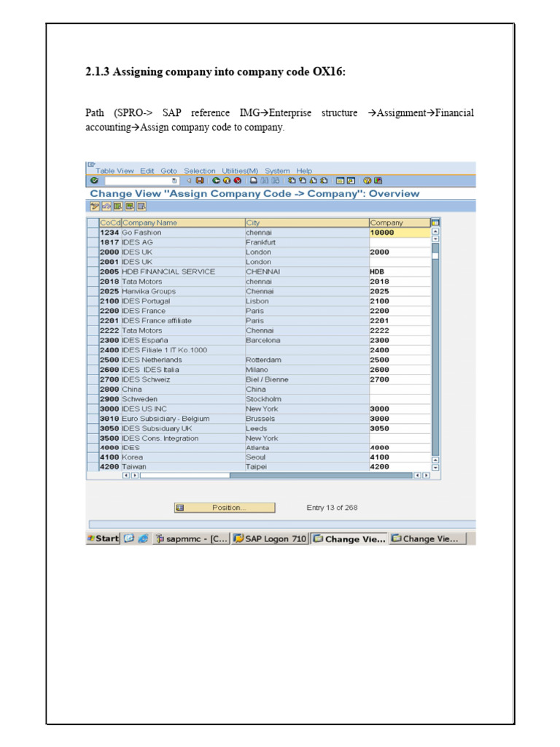The width and height of the screenshot is (560, 747).
Task: Select row 2500 IDES Netherlands selector box
Action: pos(93,360)
